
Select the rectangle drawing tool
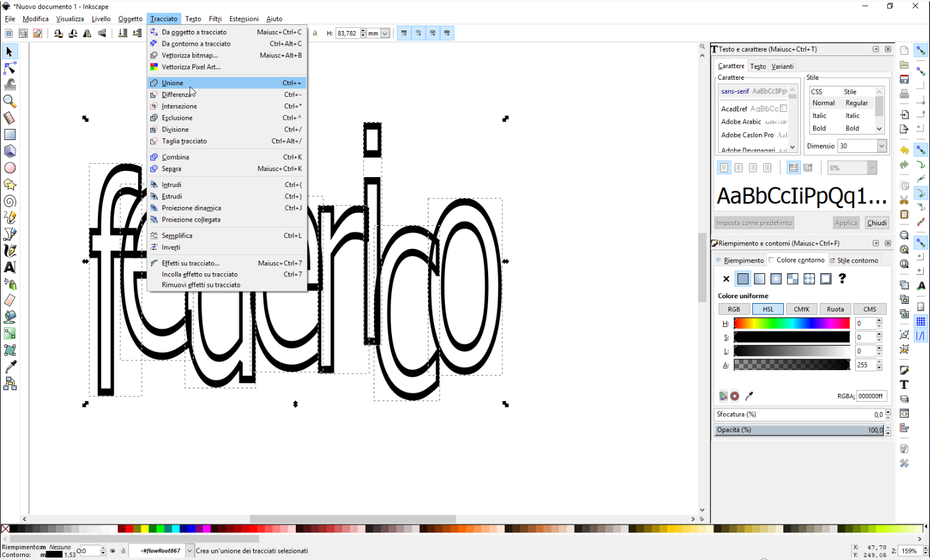[x=10, y=135]
